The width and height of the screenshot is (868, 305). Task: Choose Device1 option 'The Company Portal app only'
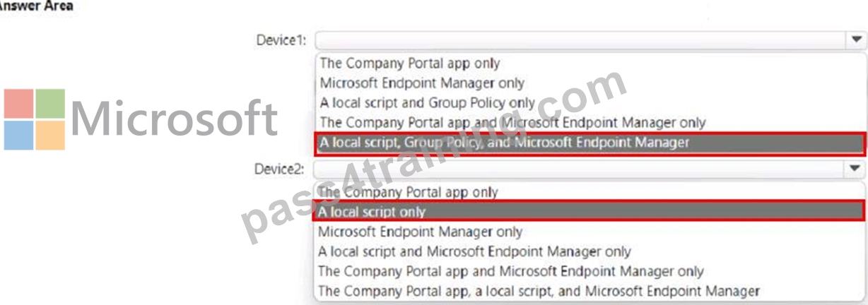pos(409,64)
